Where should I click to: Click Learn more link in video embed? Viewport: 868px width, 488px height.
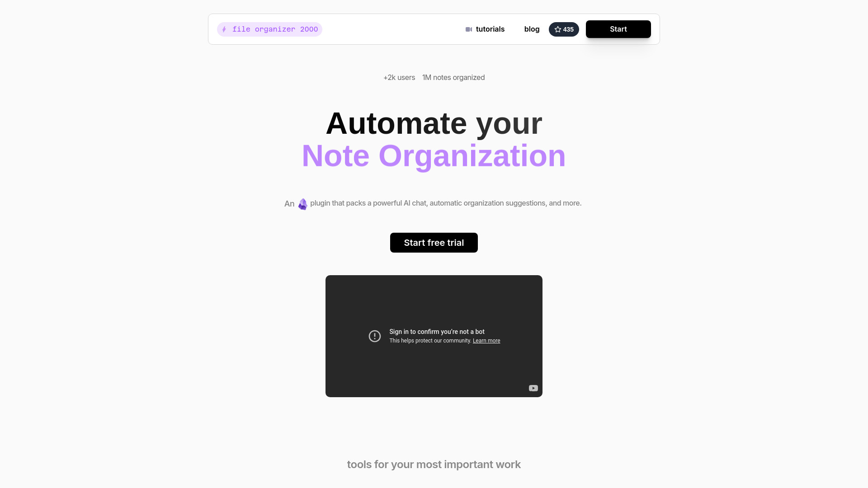tap(486, 340)
